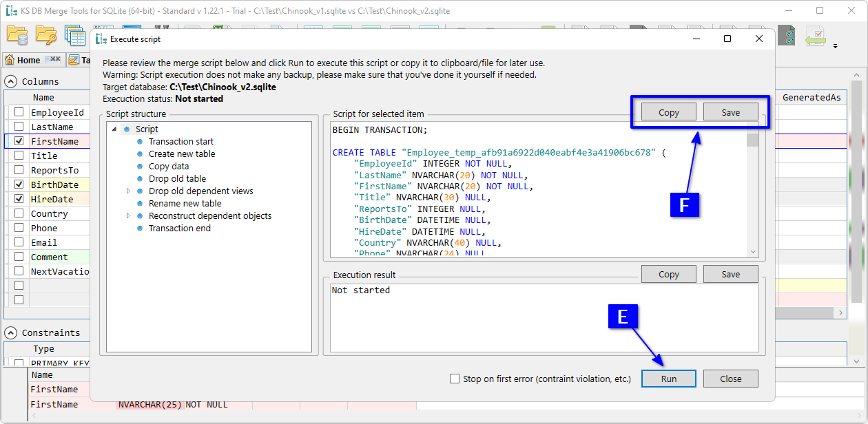
Task: Enable Stop on first error checkbox
Action: (x=454, y=379)
